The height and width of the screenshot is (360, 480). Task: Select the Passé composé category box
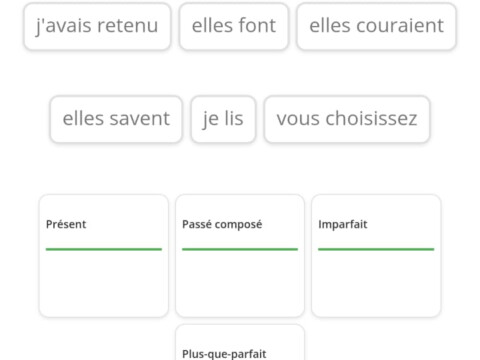[240, 256]
